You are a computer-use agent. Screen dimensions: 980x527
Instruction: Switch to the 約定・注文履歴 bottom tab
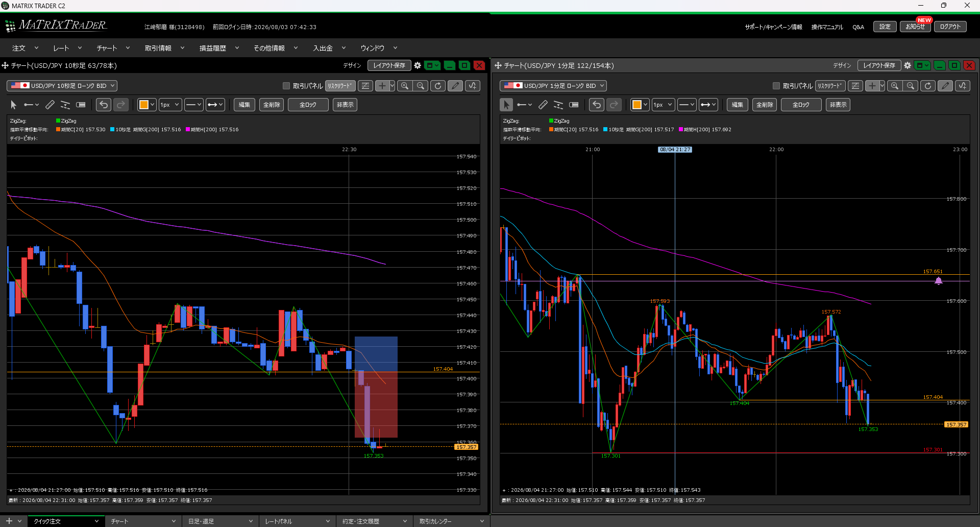tap(375, 521)
